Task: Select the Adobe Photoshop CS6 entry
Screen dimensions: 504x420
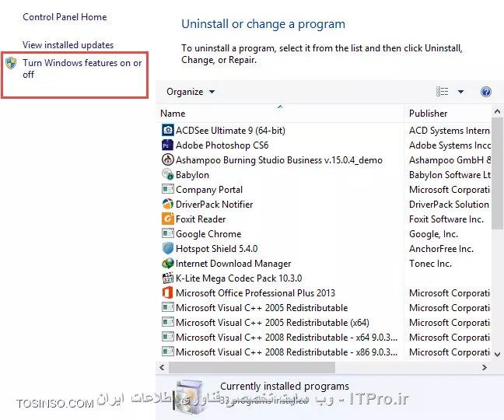Action: [x=222, y=145]
